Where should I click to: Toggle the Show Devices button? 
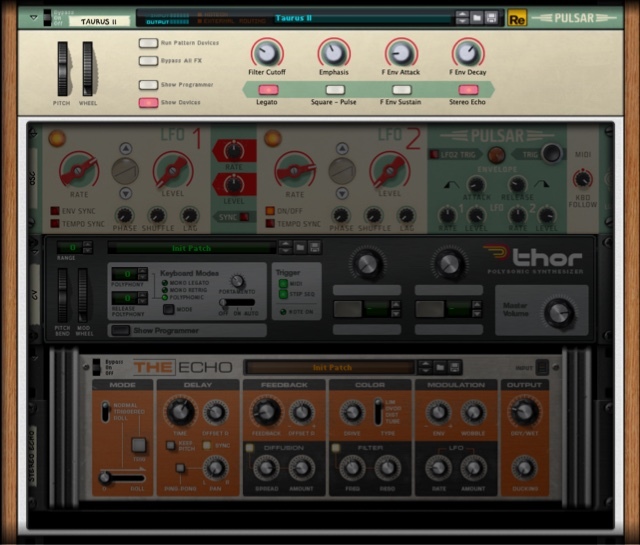pos(148,102)
